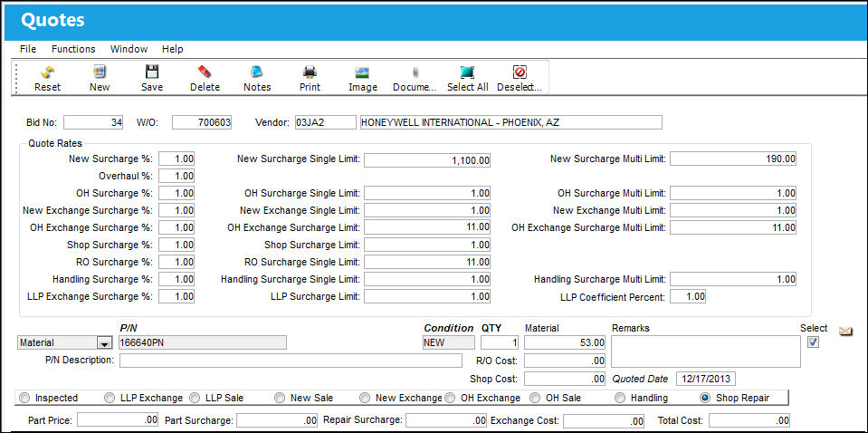
Task: Open the Window menu
Action: [129, 49]
